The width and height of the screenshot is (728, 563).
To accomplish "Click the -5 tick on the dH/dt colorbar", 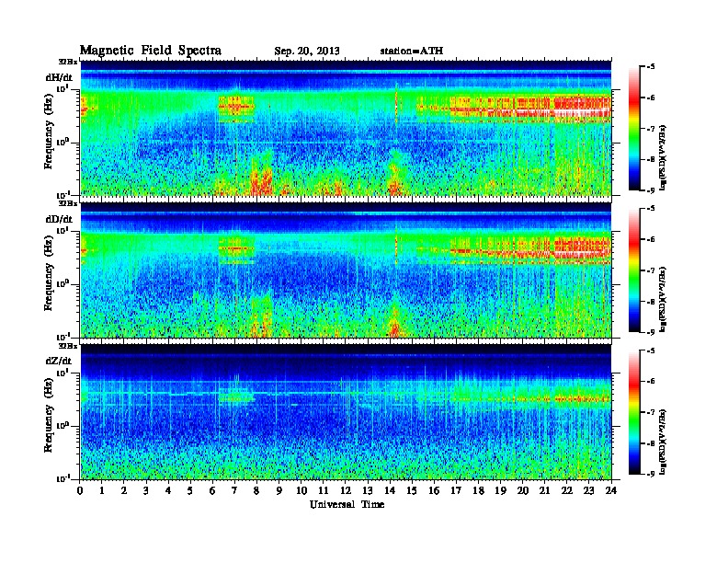I will click(x=651, y=67).
